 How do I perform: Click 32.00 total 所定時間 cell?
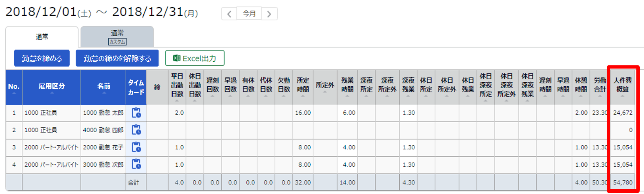(x=303, y=182)
